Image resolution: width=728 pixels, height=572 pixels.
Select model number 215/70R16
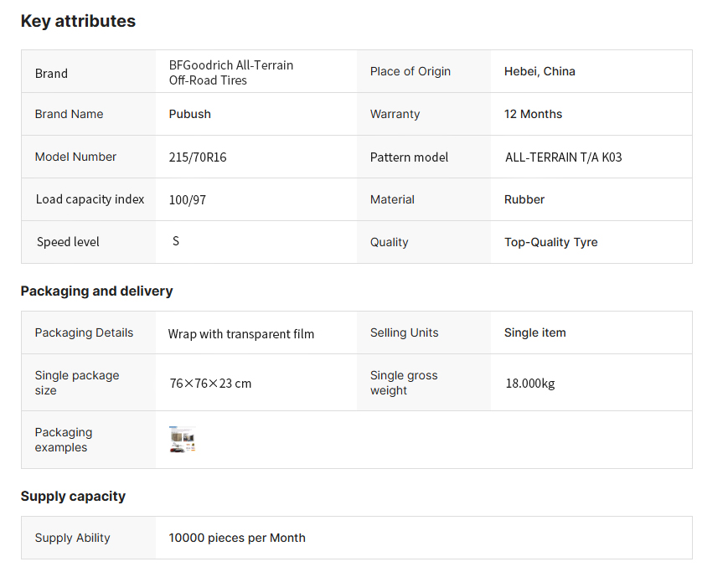[198, 157]
